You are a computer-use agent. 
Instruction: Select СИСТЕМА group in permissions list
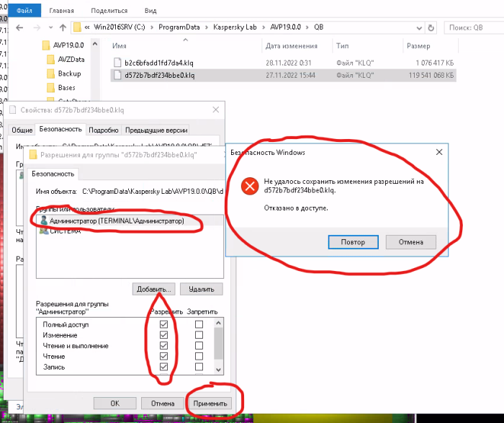tap(130, 231)
